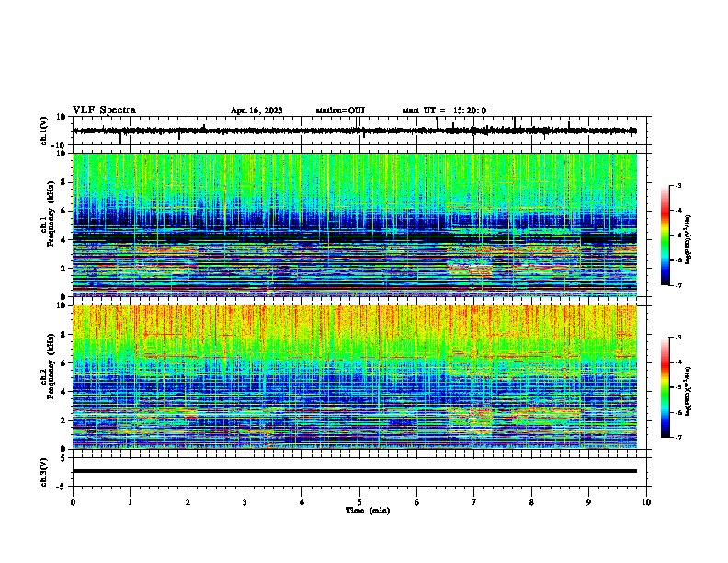The image size is (728, 563).
Task: Click time axis tick label "0" at left end
Action: [73, 502]
